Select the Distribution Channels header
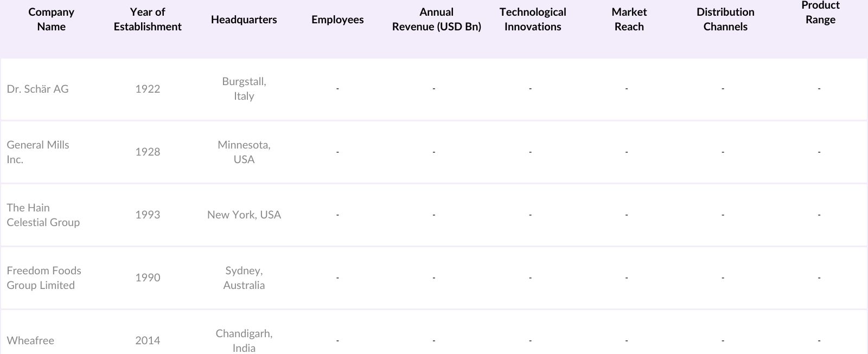Screen dimensions: 868x354 point(725,20)
